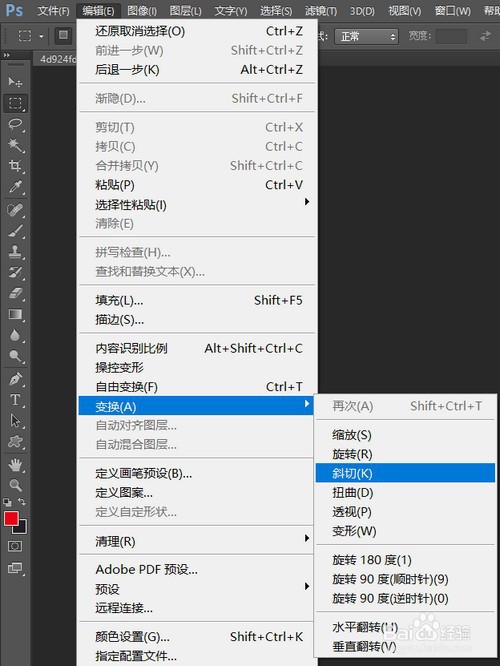Expand 选择性粘贴(I) submenu

(198, 205)
